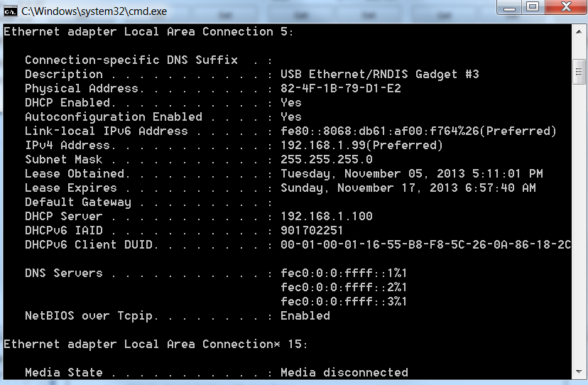Click the link-local IPv6 address fe80::8068:db61:af00:f764%26
This screenshot has width=588, height=385.
point(380,131)
